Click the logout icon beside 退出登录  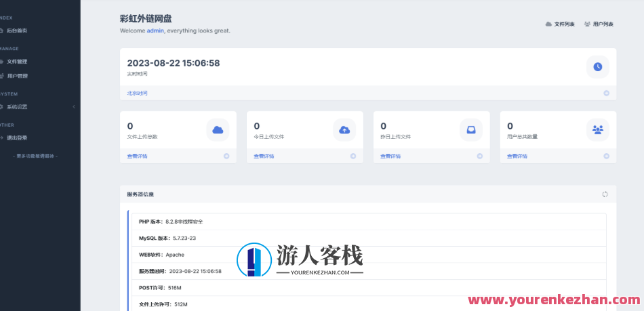1,138
